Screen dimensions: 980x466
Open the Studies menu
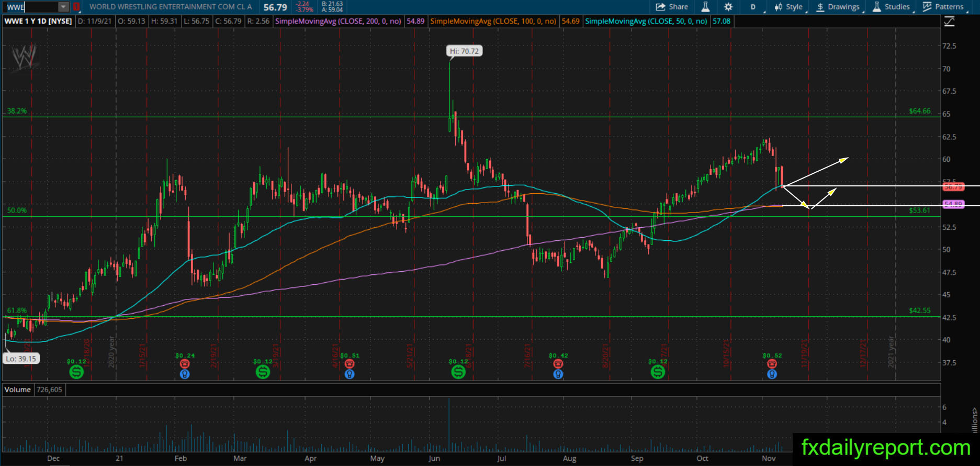pyautogui.click(x=892, y=7)
